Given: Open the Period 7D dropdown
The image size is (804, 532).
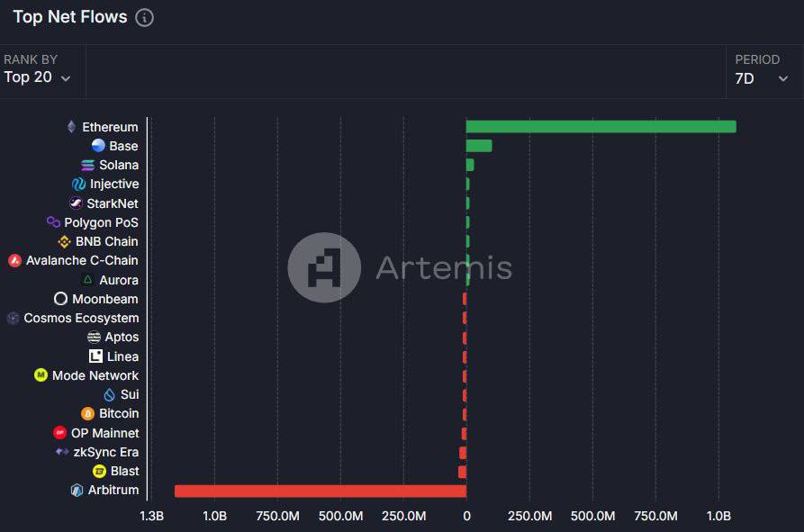Looking at the screenshot, I should 761,78.
